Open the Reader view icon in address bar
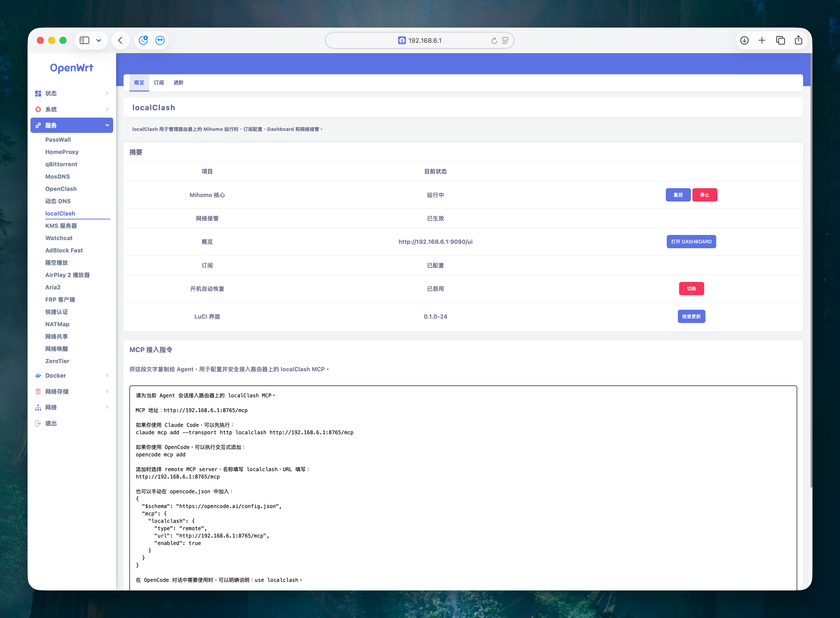This screenshot has height=618, width=840. click(x=505, y=40)
